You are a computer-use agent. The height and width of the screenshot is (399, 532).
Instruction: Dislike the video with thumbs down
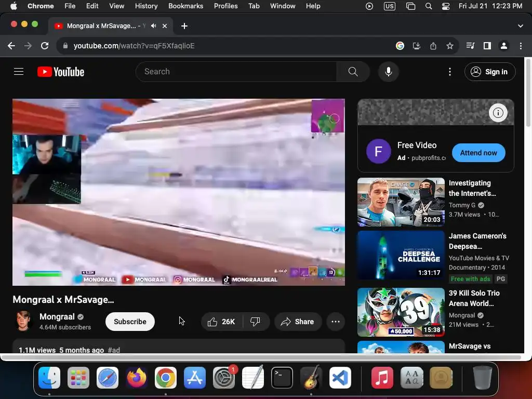click(x=255, y=322)
